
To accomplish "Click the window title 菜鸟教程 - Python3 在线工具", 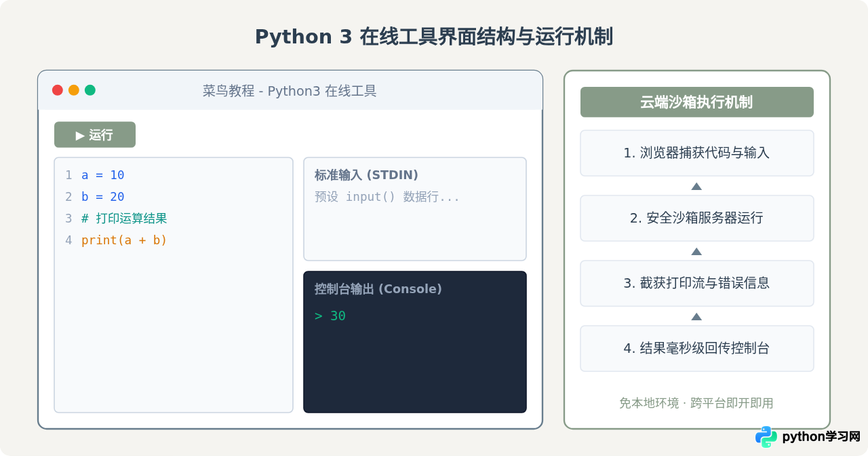I will [290, 91].
